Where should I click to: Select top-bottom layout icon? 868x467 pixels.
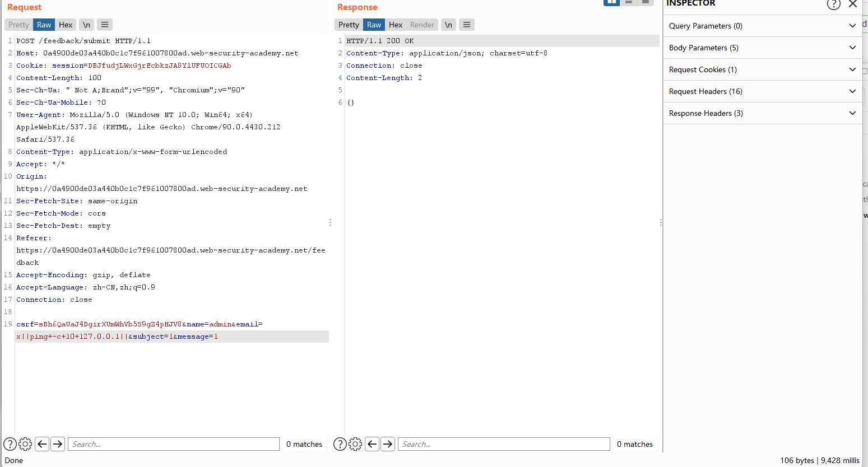coord(629,2)
